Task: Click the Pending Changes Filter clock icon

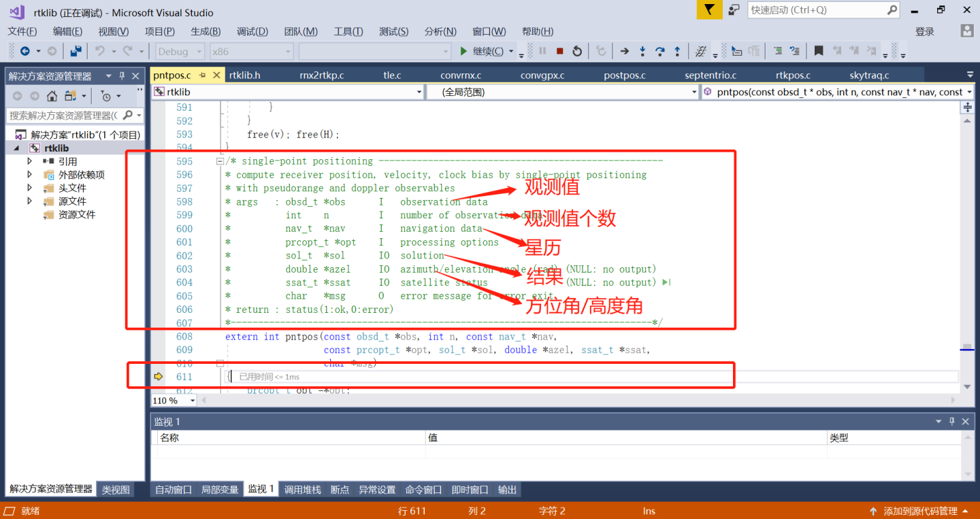Action: (105, 96)
